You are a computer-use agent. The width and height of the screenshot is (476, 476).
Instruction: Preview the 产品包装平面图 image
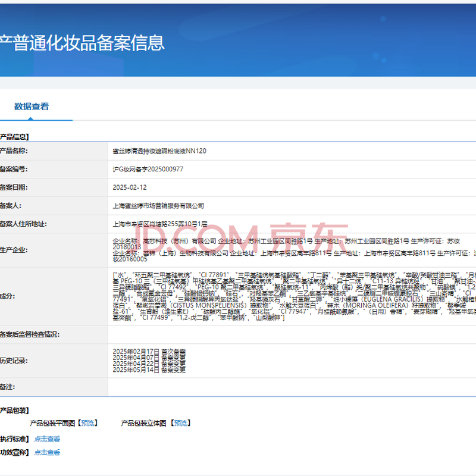pyautogui.click(x=87, y=424)
